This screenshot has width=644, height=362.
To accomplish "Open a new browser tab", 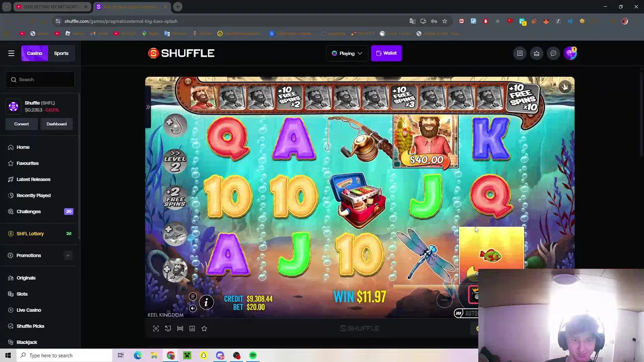I will pos(178,7).
